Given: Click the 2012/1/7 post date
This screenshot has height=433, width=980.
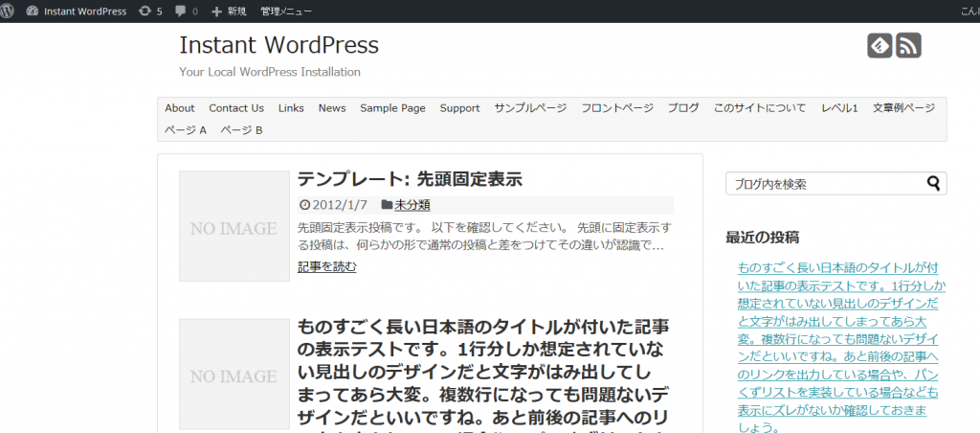Looking at the screenshot, I should 340,205.
